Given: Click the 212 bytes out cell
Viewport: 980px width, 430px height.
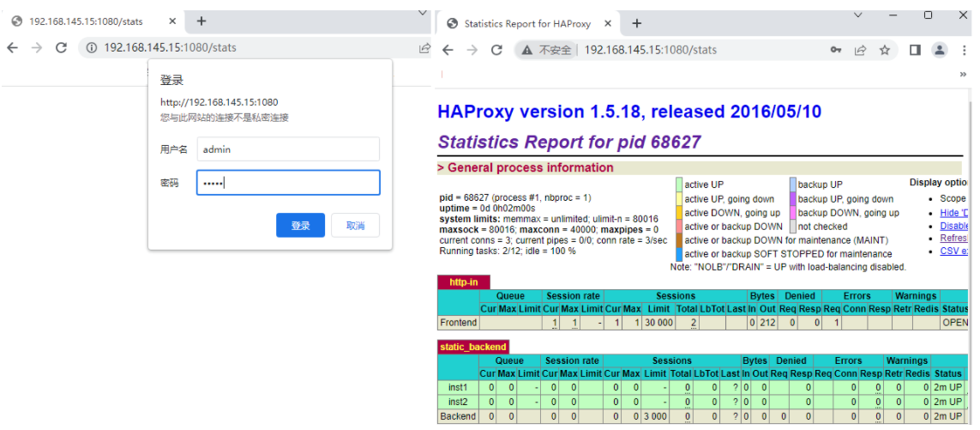Looking at the screenshot, I should tap(767, 323).
